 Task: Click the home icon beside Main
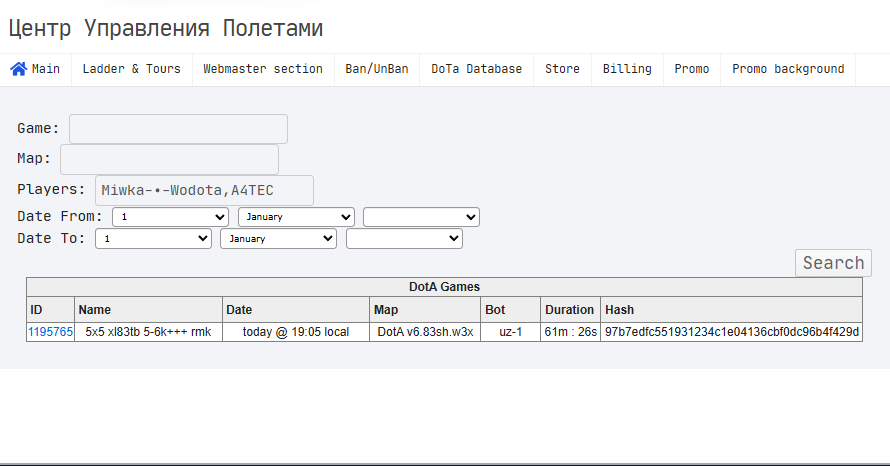pos(19,69)
